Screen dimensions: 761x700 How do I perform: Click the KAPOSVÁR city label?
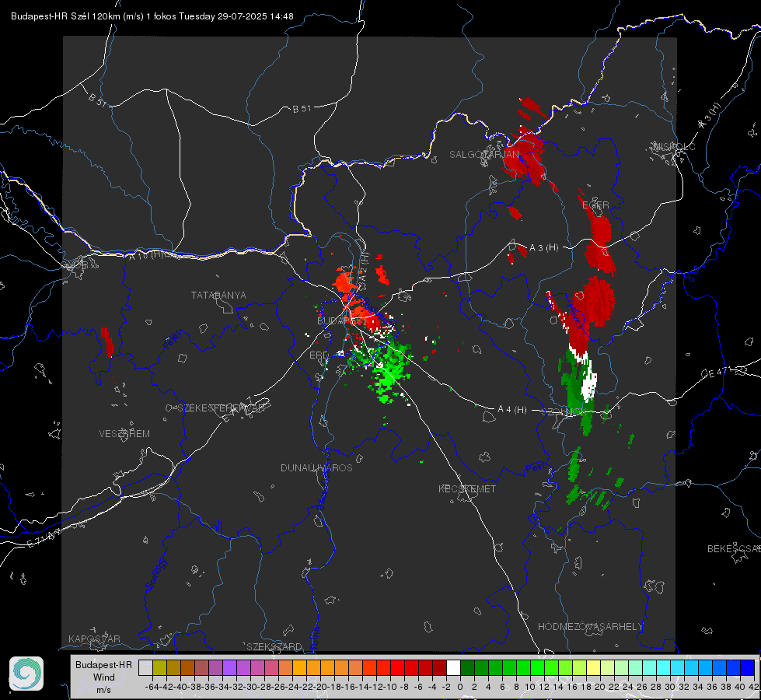94,639
